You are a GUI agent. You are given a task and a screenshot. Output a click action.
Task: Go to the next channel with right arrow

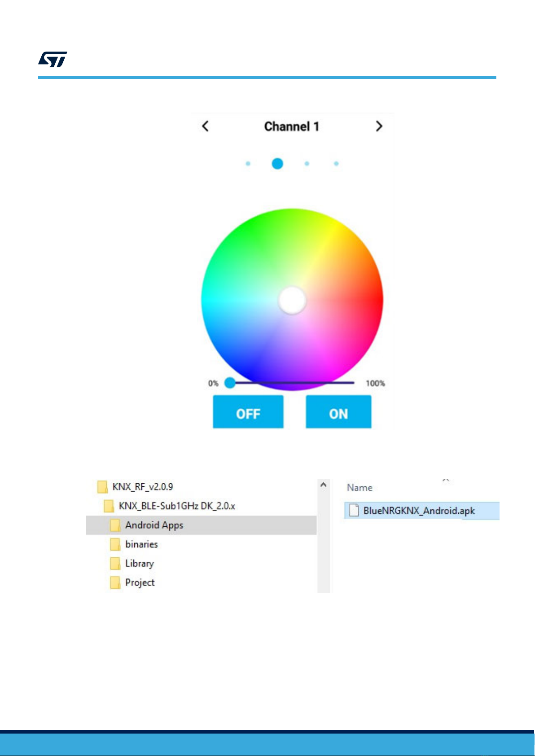click(379, 126)
